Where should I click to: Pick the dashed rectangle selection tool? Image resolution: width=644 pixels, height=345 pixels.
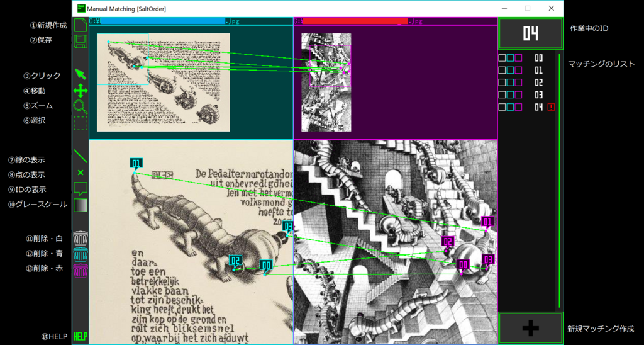[x=80, y=123]
